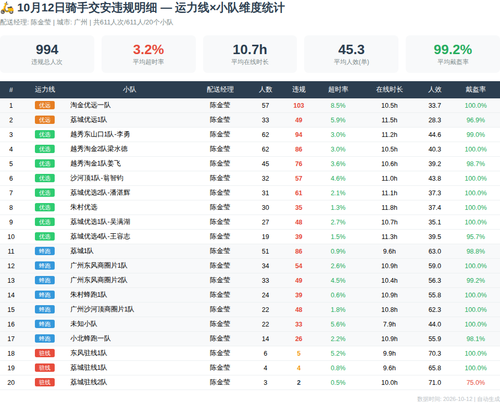Image resolution: width=500 pixels, height=403 pixels.
Task: Select team name 广州沙河顶商圈片1队
Action: click(x=102, y=309)
